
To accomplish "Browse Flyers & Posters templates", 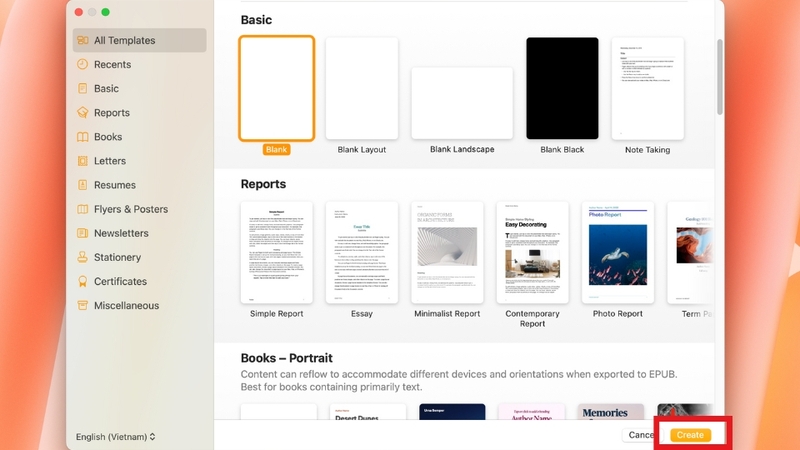I will point(139,209).
